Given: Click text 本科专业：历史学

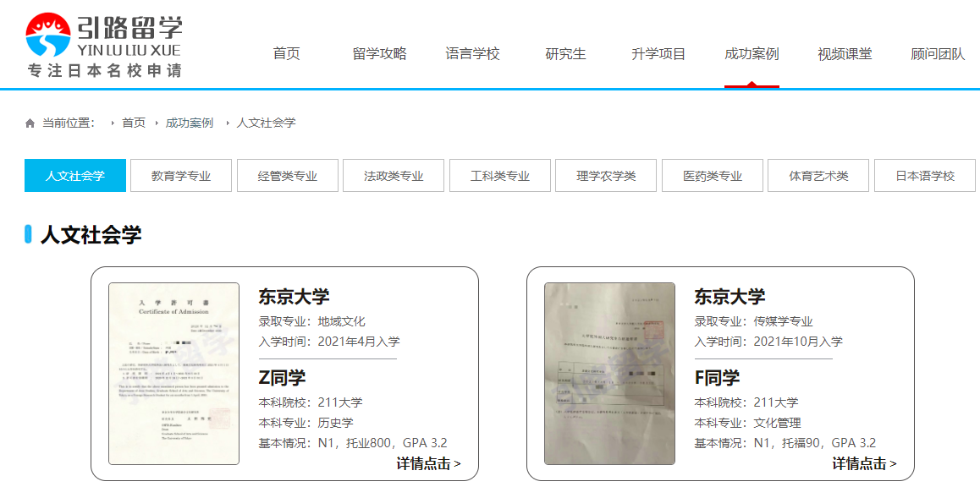Looking at the screenshot, I should pos(306,423).
